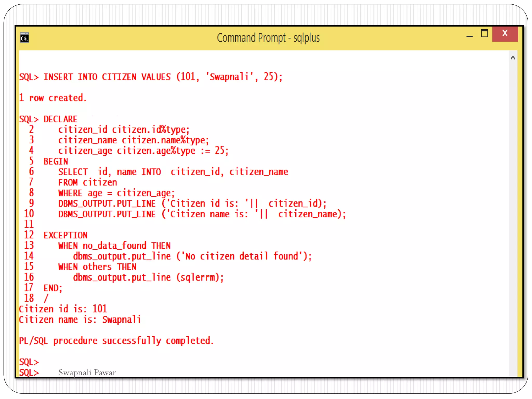Click the 'Citizen name is: Swapnali' output
This screenshot has width=532, height=399.
tap(80, 320)
